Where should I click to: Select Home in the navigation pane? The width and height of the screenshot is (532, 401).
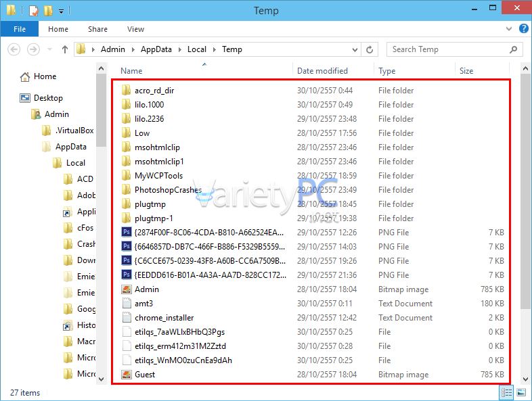(38, 76)
